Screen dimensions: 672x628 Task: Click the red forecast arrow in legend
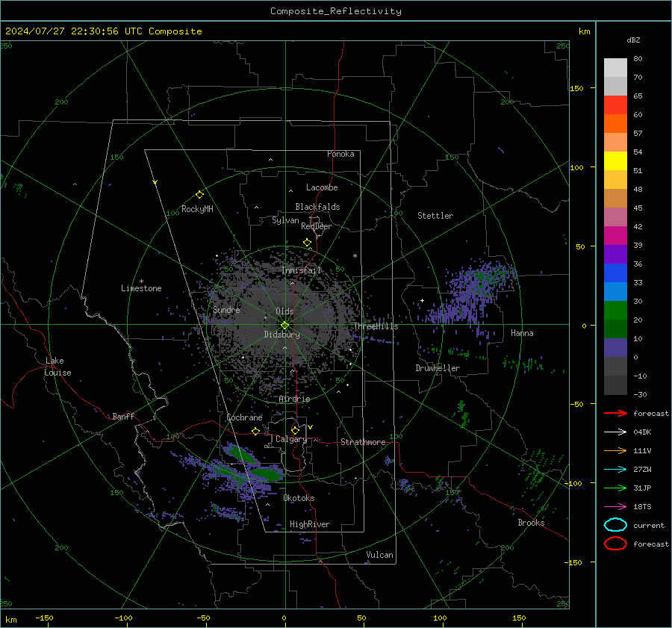[615, 413]
